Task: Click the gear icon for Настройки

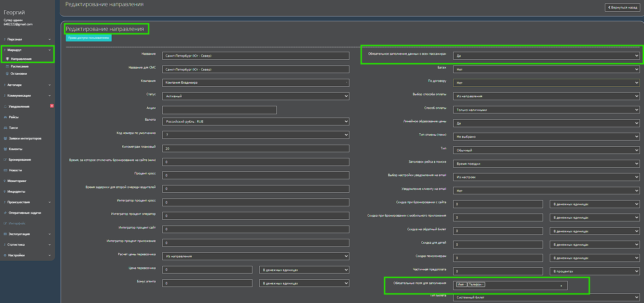Action: [5, 255]
